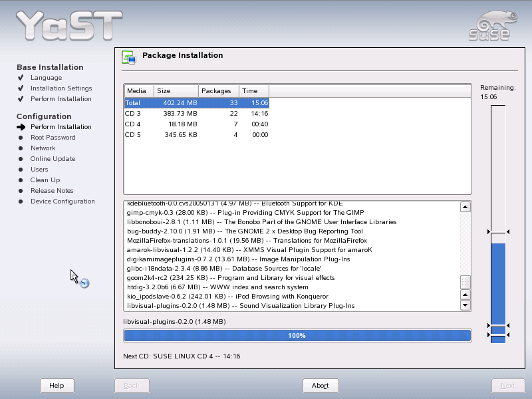Click the Next CD: SUSE LINUX CD 4 text
Image resolution: width=532 pixels, height=399 pixels.
click(182, 356)
